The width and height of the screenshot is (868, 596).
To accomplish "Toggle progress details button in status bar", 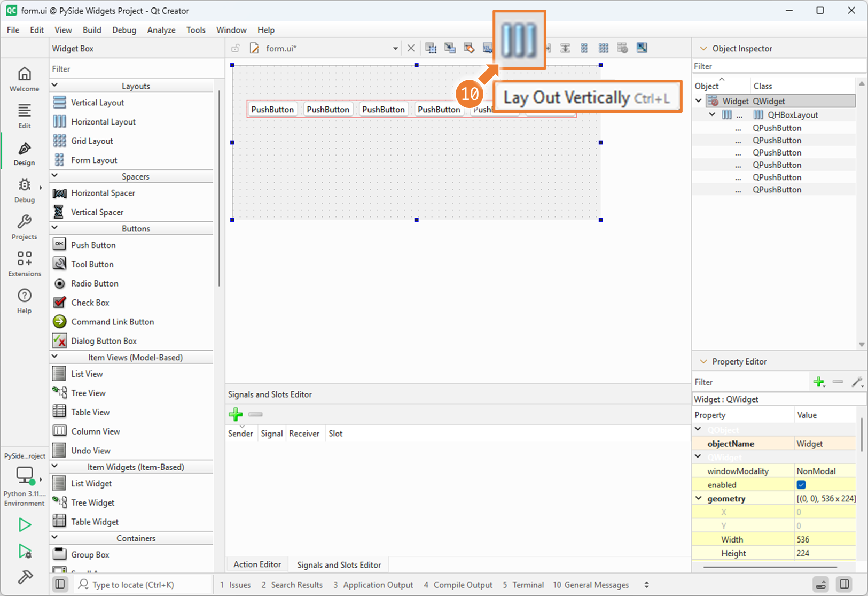I will [821, 584].
